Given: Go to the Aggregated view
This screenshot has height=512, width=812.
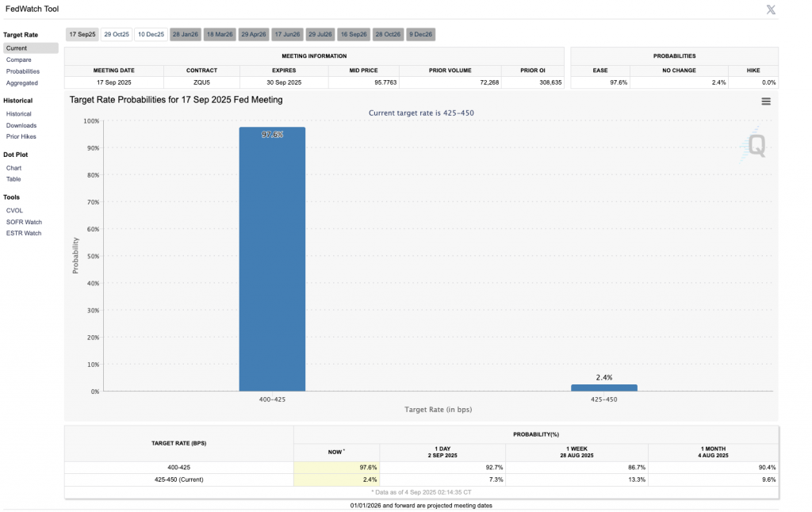Looking at the screenshot, I should [22, 83].
